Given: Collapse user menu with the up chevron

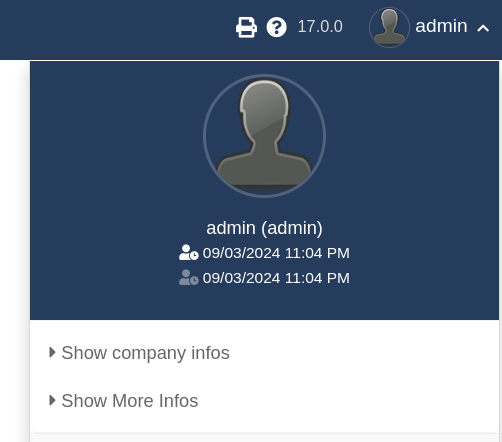Looking at the screenshot, I should [x=483, y=28].
